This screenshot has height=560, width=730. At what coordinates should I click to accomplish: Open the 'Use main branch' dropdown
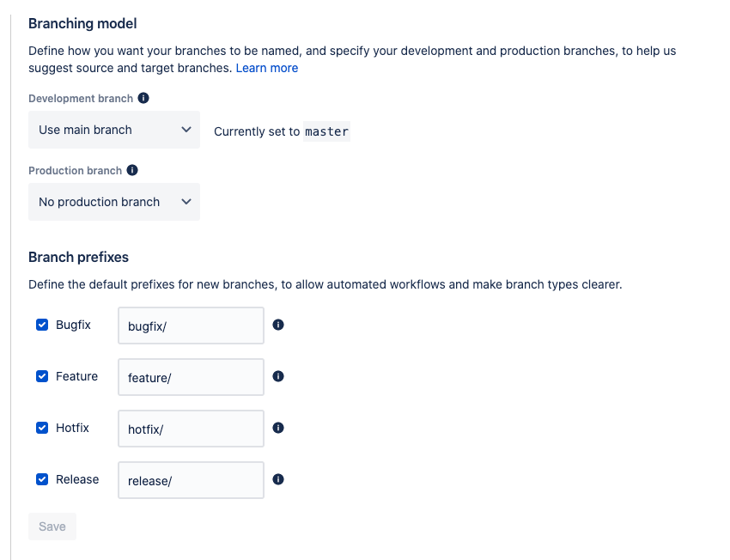click(114, 130)
